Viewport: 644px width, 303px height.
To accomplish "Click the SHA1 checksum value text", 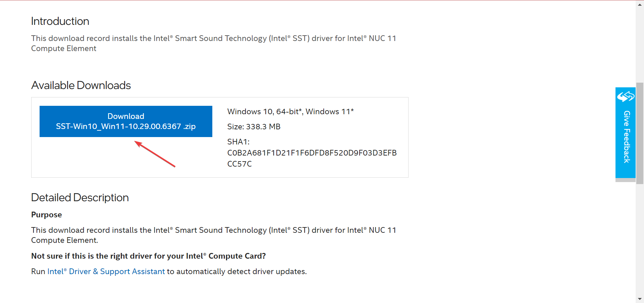I will pos(312,158).
